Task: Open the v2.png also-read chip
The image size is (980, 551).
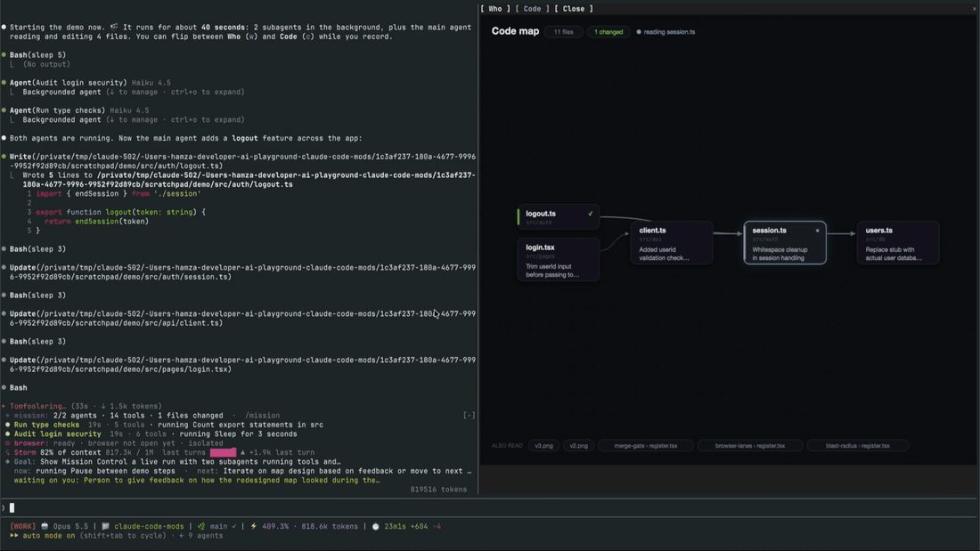Action: click(578, 445)
